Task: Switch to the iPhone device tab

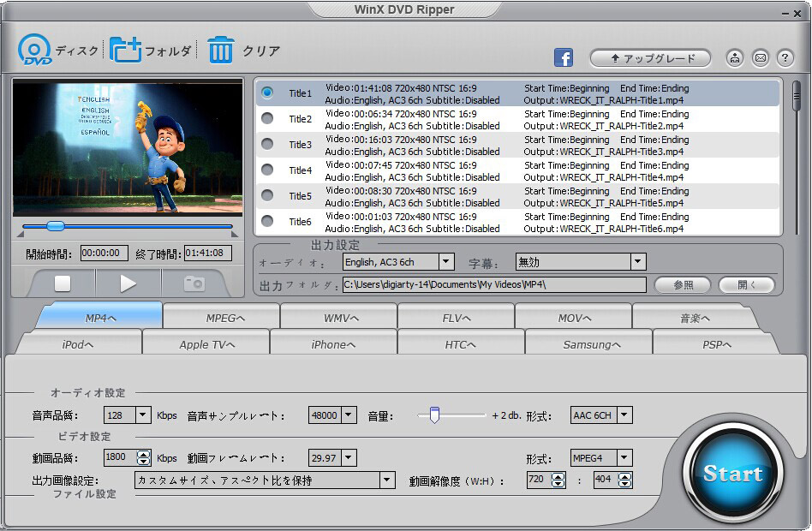Action: pos(333,344)
